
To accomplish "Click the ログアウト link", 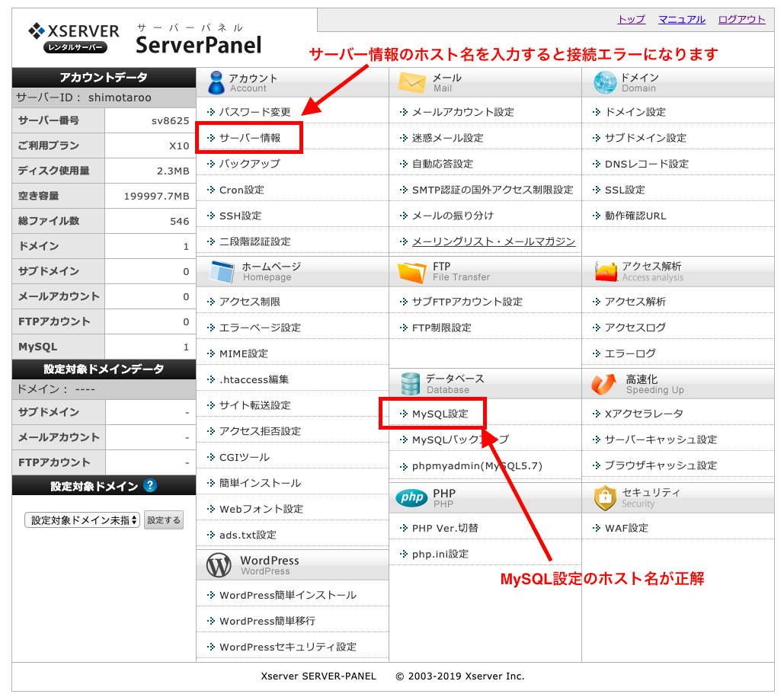I will click(741, 20).
